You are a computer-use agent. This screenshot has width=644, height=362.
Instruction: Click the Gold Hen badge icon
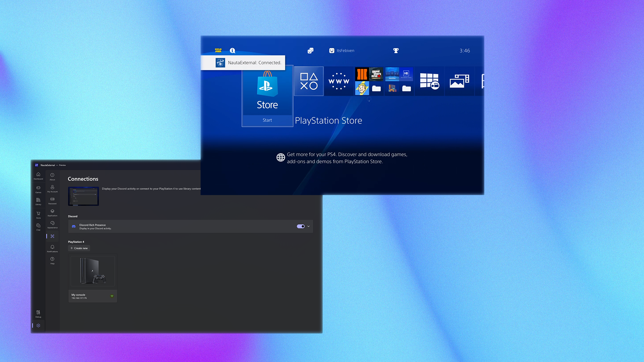[218, 51]
